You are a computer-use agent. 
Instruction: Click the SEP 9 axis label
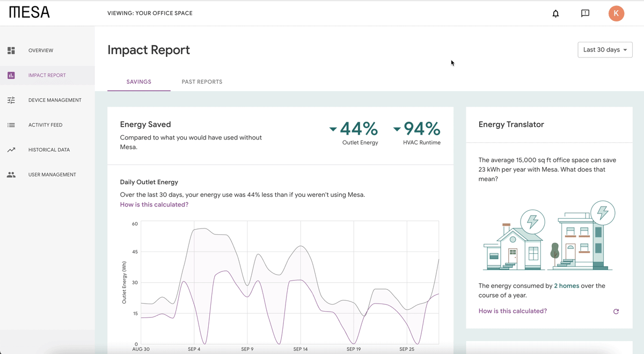click(247, 349)
